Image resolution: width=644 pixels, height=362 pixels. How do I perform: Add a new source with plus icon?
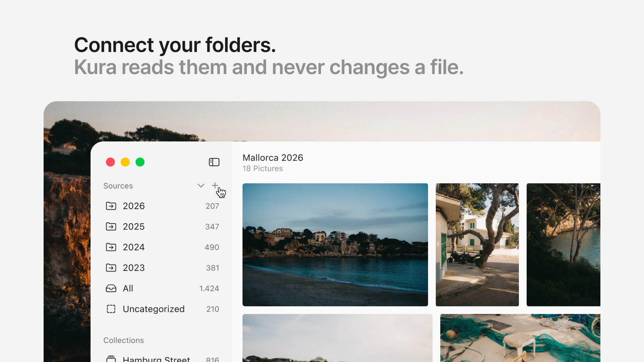coord(215,185)
